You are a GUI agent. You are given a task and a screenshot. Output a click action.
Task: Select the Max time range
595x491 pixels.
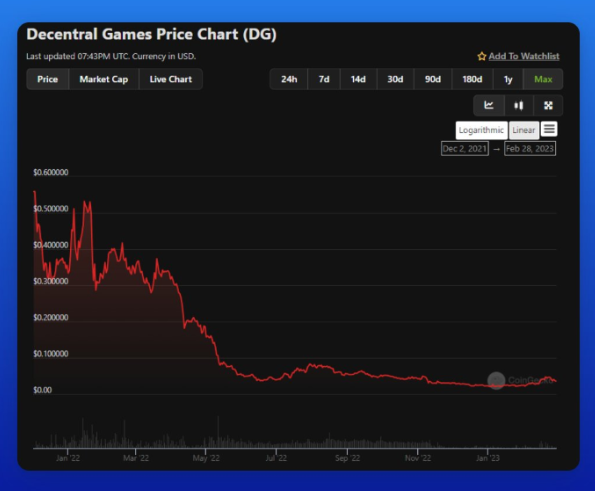[x=543, y=79]
